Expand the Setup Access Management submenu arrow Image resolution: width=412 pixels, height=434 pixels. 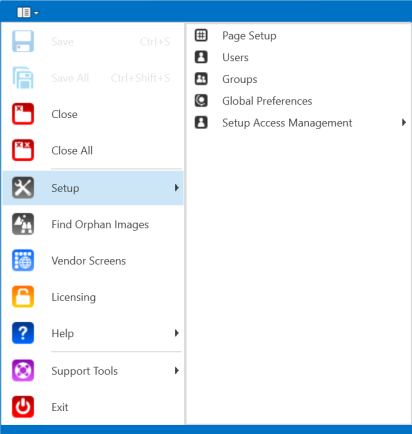pyautogui.click(x=404, y=122)
